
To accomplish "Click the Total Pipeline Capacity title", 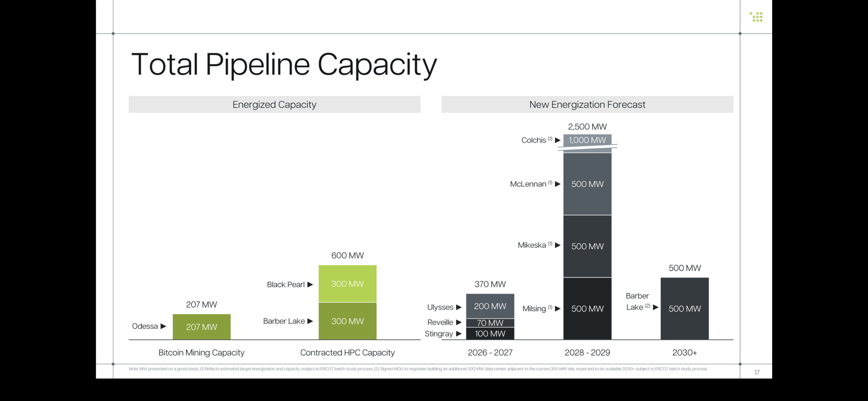I will (x=284, y=65).
